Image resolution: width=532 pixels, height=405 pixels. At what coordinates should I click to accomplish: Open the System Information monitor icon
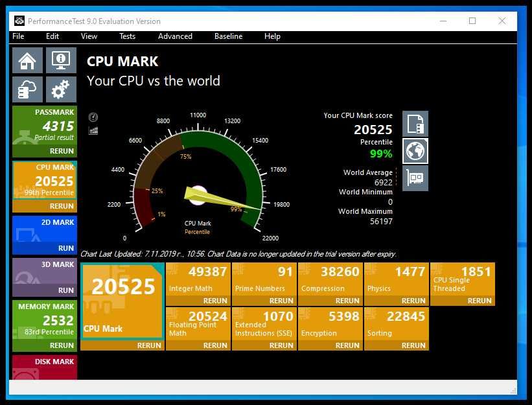click(x=61, y=60)
